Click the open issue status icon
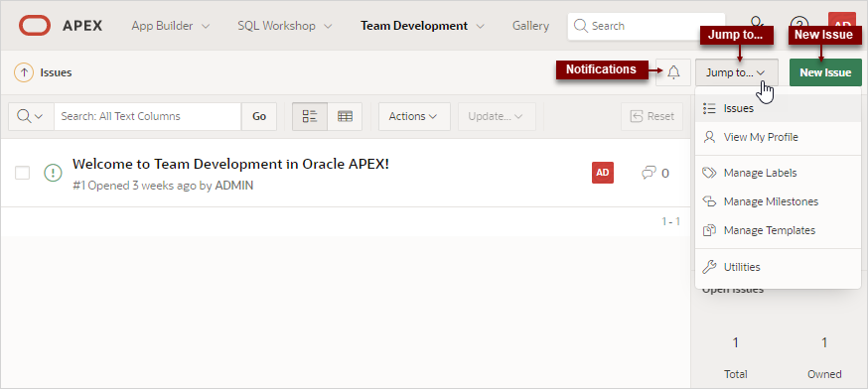The height and width of the screenshot is (389, 868). pos(53,173)
